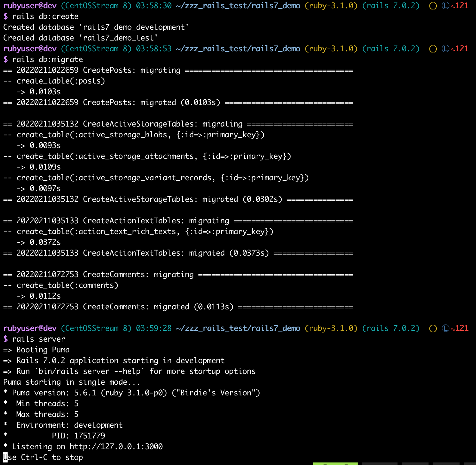476x465 pixels.
Task: Click the '-> 0.0112s' timing line
Action: 39,296
